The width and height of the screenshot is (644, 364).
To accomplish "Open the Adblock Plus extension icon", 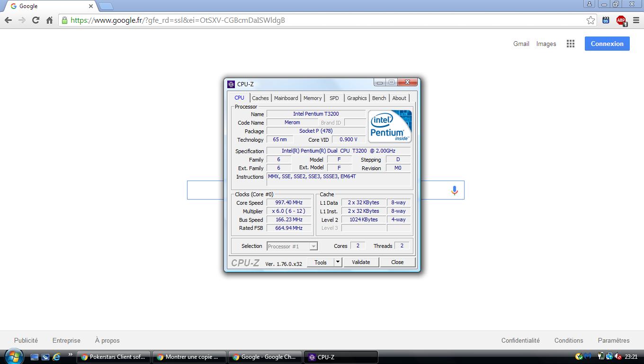I will pyautogui.click(x=621, y=20).
